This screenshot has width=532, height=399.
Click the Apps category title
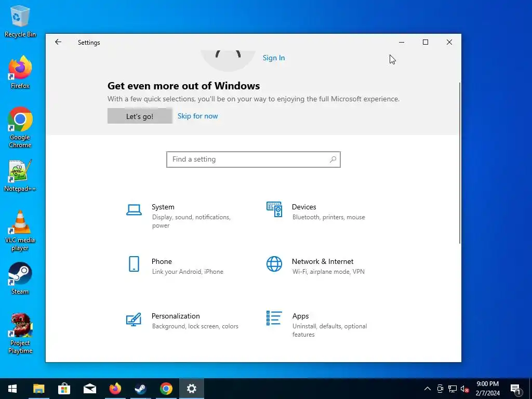[x=301, y=316]
